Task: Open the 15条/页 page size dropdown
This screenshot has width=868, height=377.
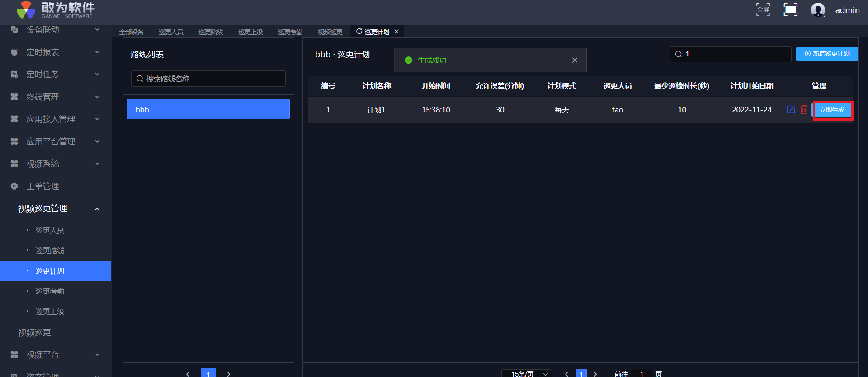Action: click(527, 373)
